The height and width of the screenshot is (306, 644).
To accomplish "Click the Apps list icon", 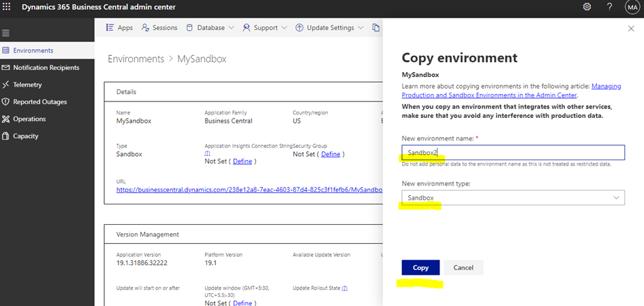I will pyautogui.click(x=110, y=27).
